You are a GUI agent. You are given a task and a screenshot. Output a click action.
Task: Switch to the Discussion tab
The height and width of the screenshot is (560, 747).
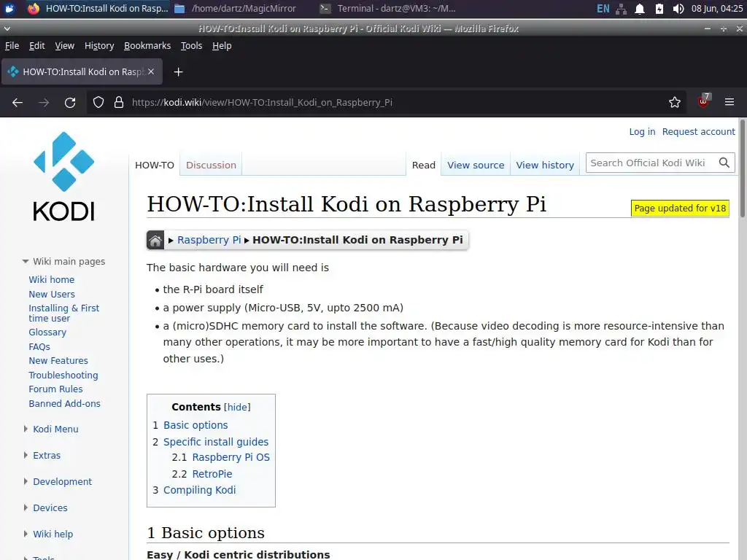(211, 165)
